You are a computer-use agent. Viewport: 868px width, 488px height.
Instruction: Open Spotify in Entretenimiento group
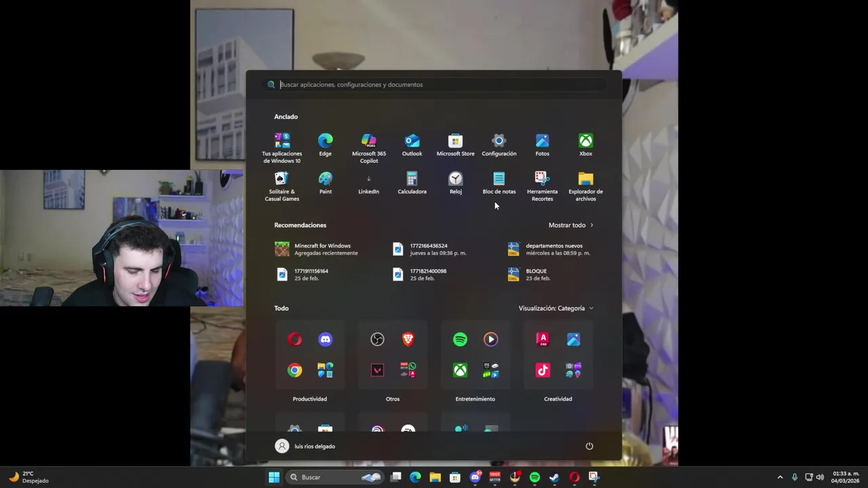(460, 340)
